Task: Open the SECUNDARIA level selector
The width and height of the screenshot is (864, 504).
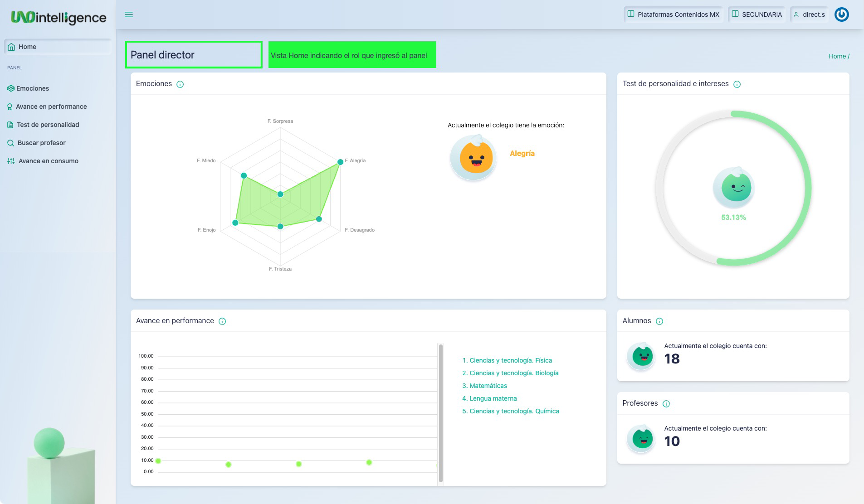Action: pyautogui.click(x=757, y=15)
